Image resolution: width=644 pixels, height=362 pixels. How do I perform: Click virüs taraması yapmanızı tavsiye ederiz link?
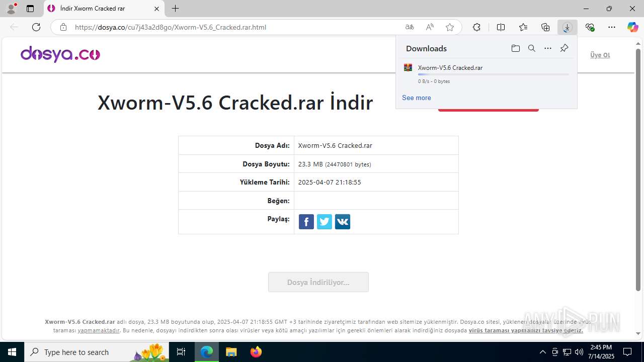[526, 330]
